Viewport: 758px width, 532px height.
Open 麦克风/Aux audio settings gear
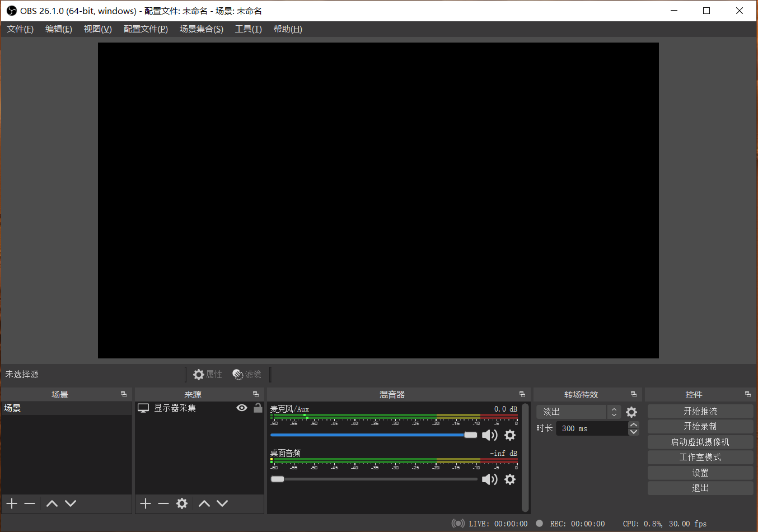510,435
